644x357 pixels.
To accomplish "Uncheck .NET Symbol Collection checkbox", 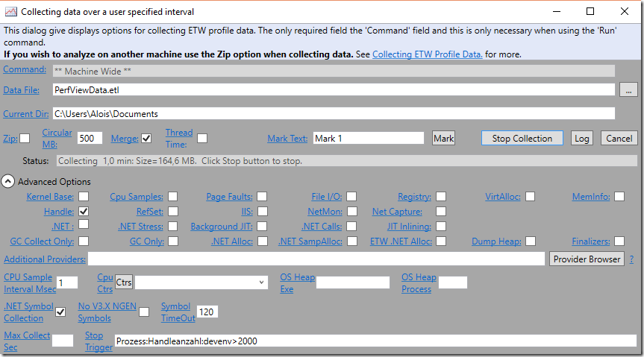I will click(x=60, y=312).
